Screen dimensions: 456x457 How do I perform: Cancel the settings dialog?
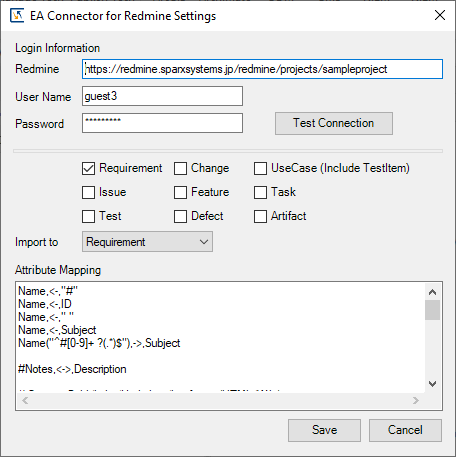point(405,430)
